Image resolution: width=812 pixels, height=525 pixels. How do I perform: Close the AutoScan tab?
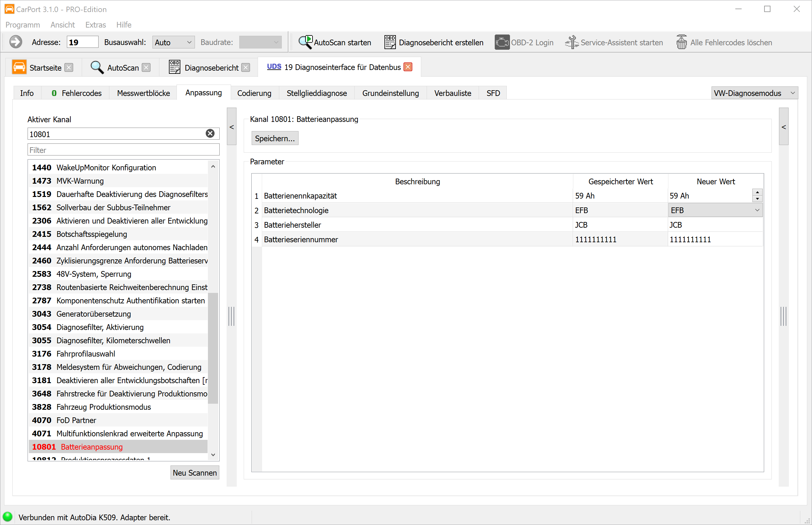[146, 68]
